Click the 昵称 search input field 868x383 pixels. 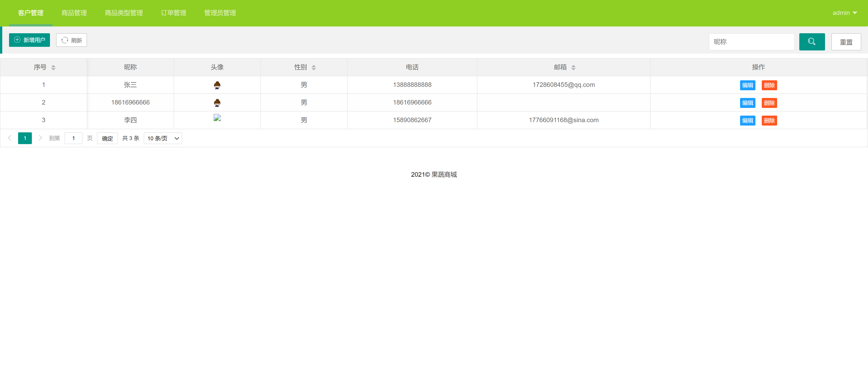coord(752,41)
